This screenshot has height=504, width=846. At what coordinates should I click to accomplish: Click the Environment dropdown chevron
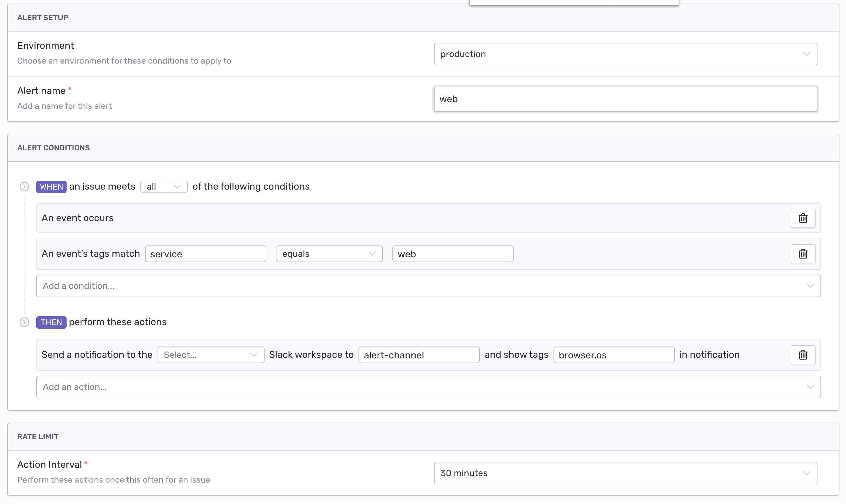pos(806,54)
